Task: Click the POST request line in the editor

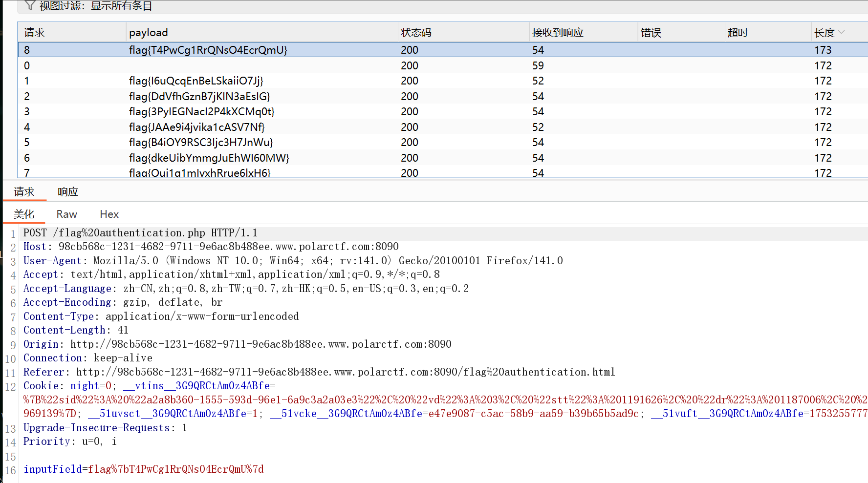Action: coord(141,233)
